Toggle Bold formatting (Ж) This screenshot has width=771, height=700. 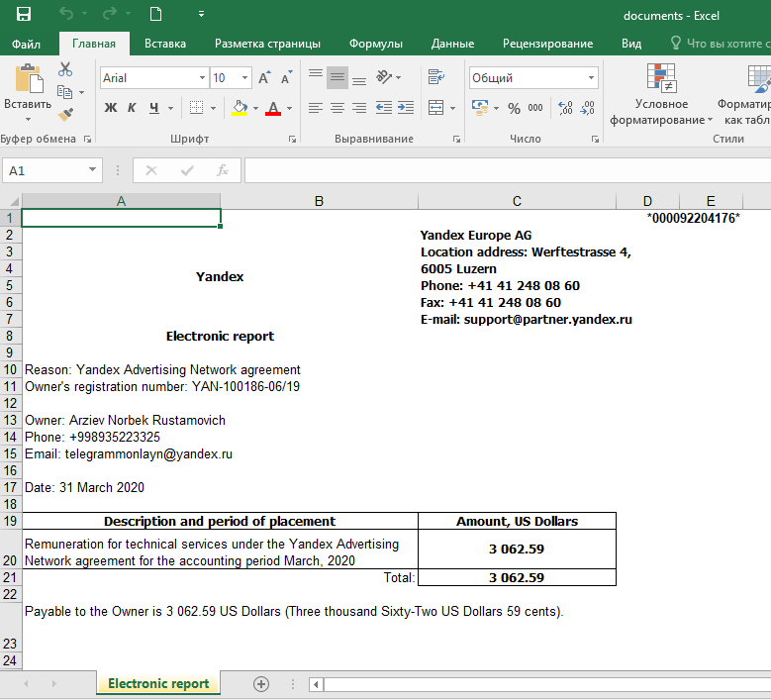tap(111, 108)
